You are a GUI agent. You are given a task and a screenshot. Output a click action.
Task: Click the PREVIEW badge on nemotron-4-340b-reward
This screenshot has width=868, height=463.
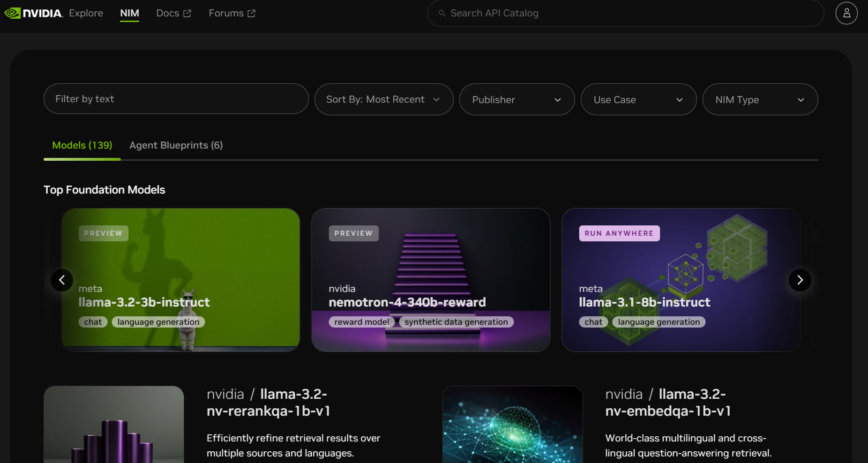[x=353, y=233]
